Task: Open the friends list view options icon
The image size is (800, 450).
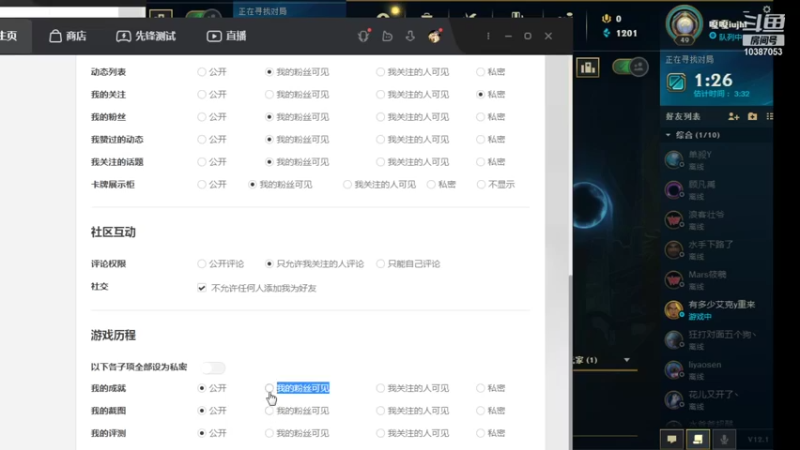Action: 769,117
